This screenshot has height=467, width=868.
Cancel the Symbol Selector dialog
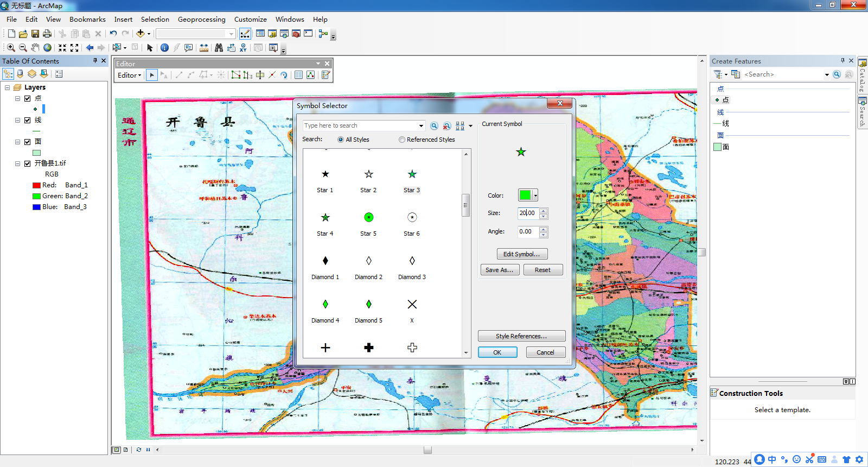(545, 352)
